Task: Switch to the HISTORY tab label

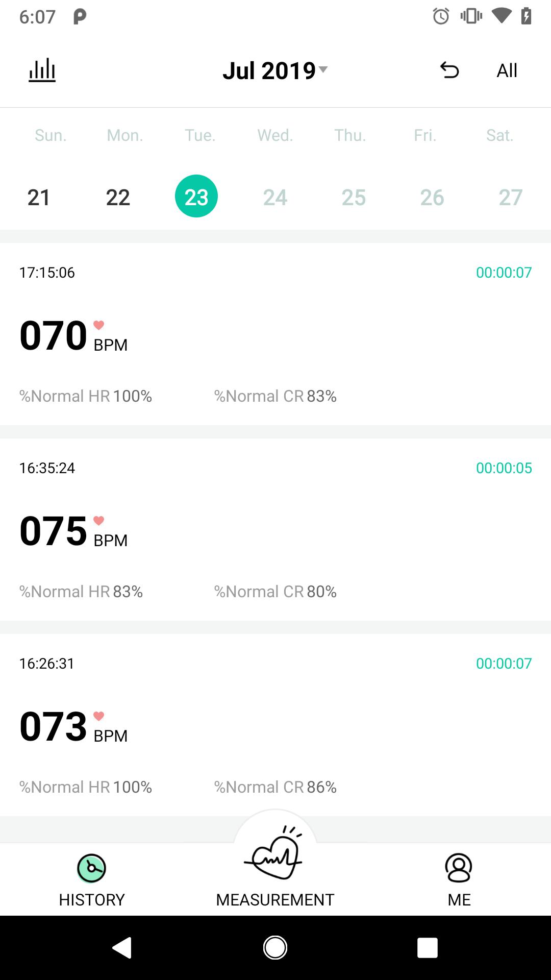Action: (x=92, y=899)
